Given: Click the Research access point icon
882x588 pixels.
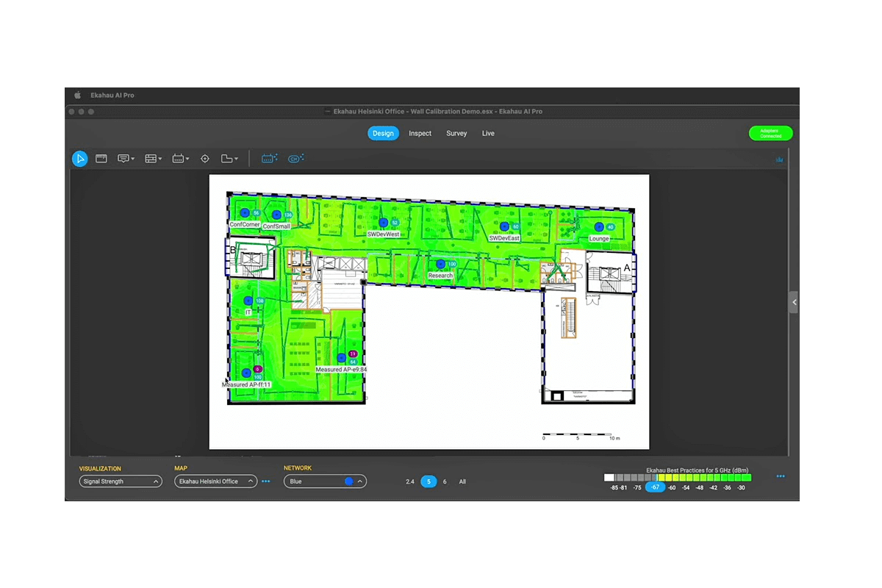Looking at the screenshot, I should click(440, 264).
